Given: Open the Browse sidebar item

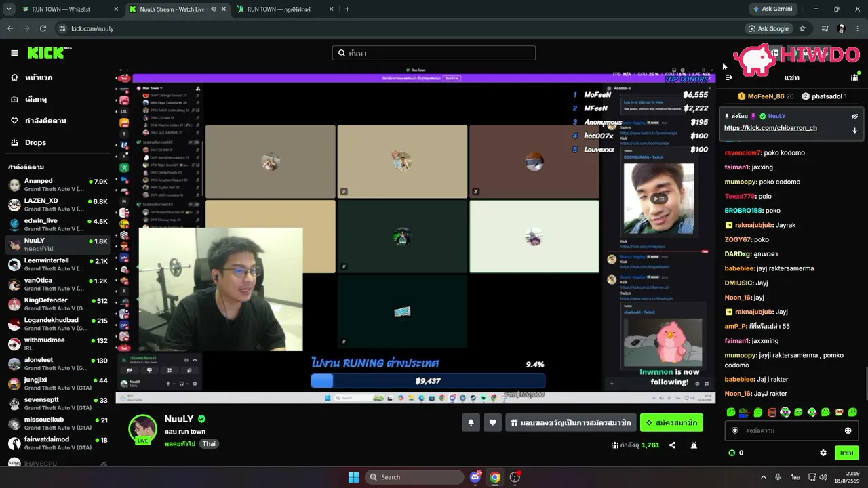Looking at the screenshot, I should tap(28, 99).
